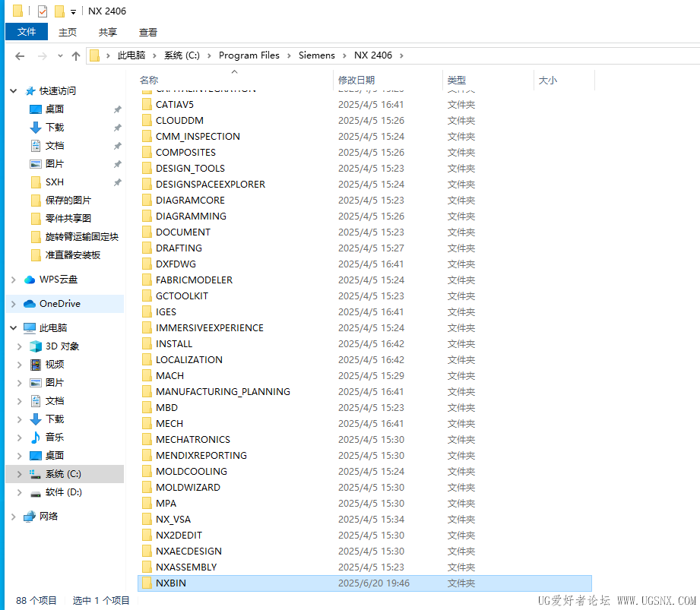Select the 网络 network icon
This screenshot has width=700, height=610.
[x=30, y=517]
